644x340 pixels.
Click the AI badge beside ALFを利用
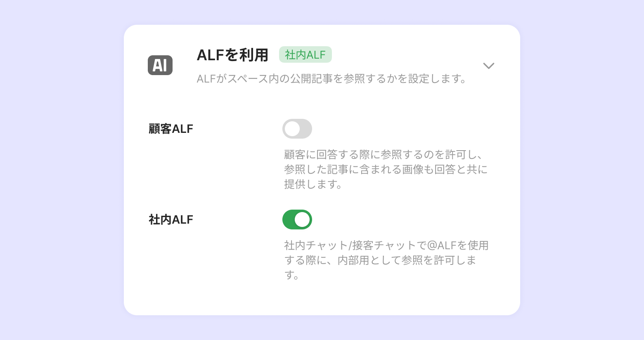pos(160,65)
